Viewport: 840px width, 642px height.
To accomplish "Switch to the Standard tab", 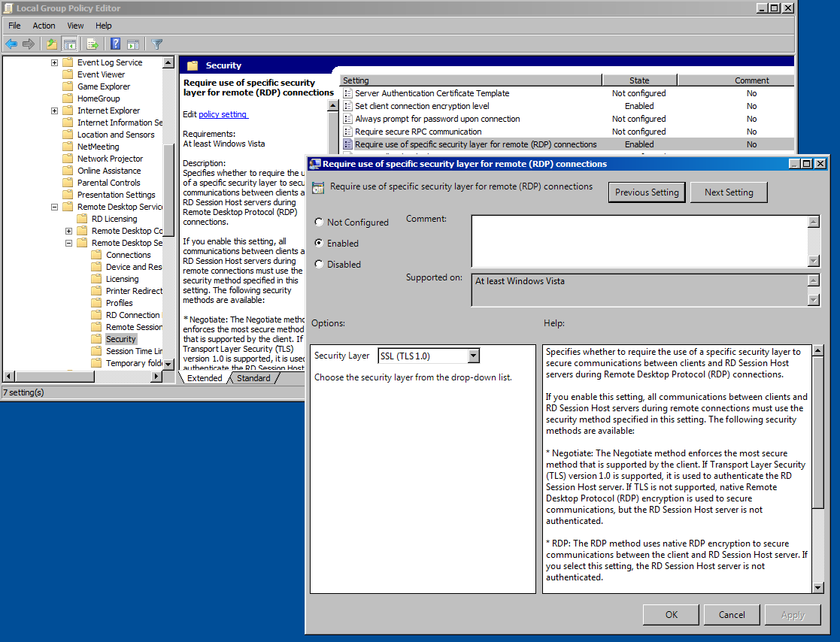I will pos(253,378).
